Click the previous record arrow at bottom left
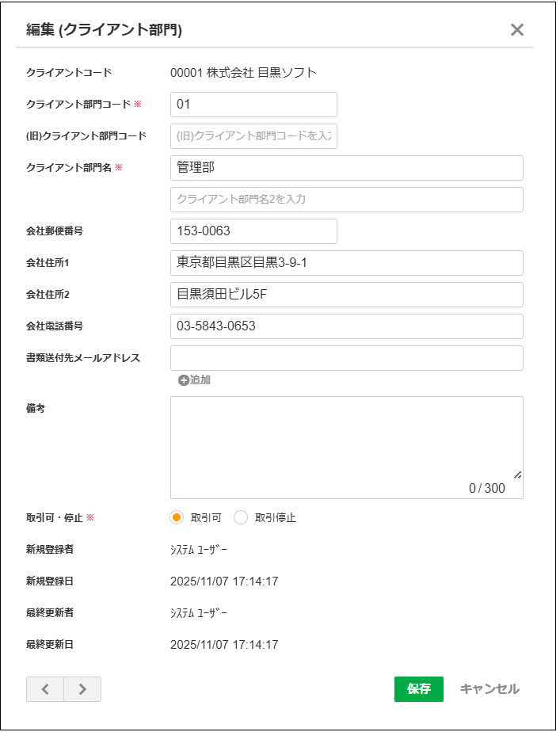The height and width of the screenshot is (732, 560). point(45,689)
